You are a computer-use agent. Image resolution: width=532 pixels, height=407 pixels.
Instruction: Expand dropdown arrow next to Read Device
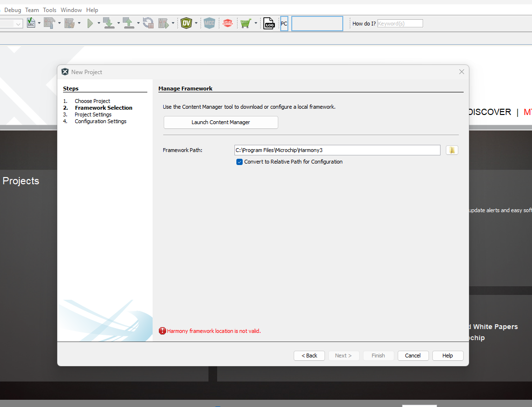pos(138,23)
